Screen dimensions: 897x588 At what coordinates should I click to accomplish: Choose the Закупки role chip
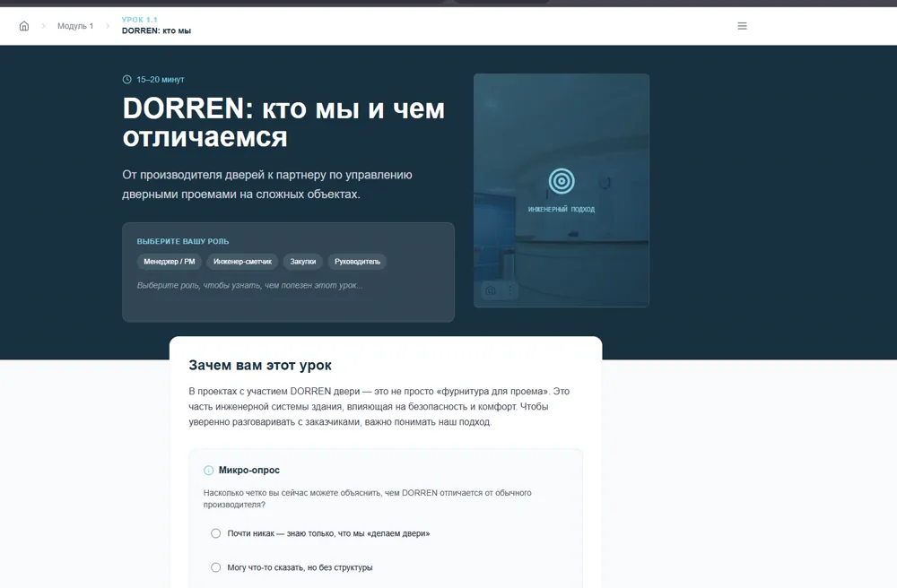pos(302,262)
